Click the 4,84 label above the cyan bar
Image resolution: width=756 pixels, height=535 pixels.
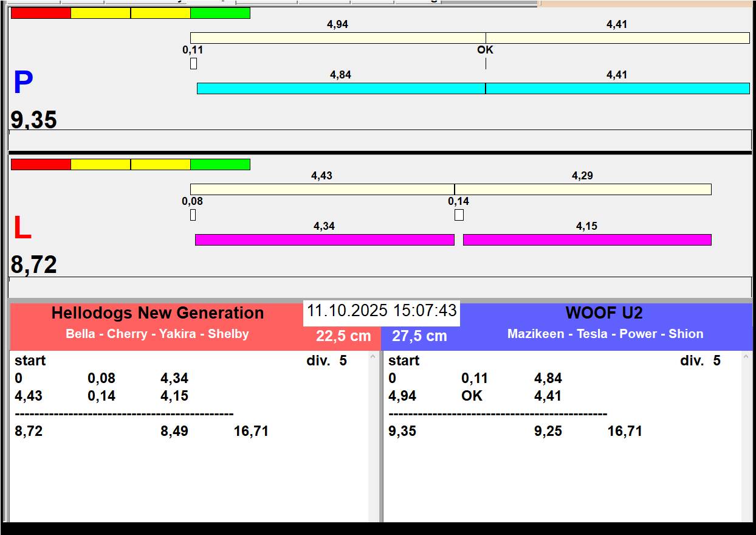(340, 75)
